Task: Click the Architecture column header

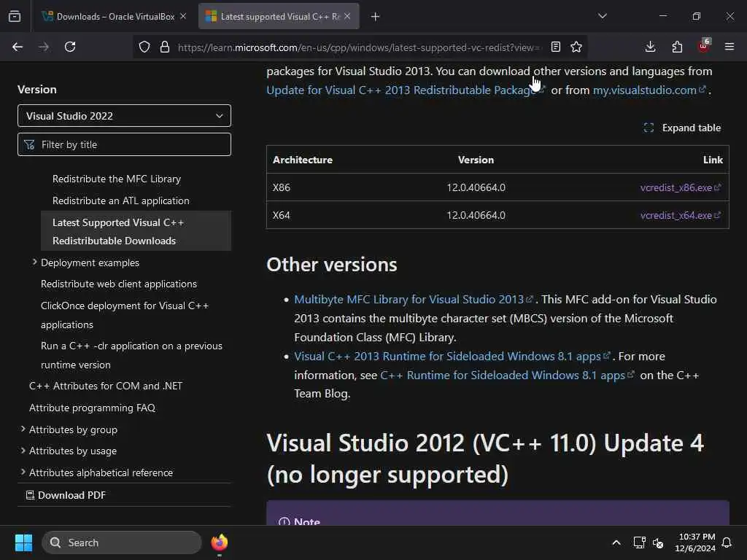Action: pyautogui.click(x=303, y=160)
